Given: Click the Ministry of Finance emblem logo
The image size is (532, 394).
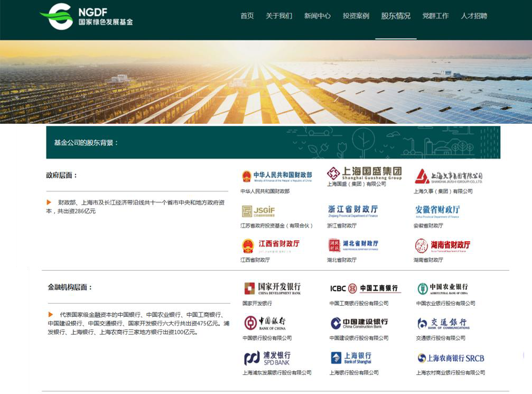Looking at the screenshot, I should pos(276,176).
